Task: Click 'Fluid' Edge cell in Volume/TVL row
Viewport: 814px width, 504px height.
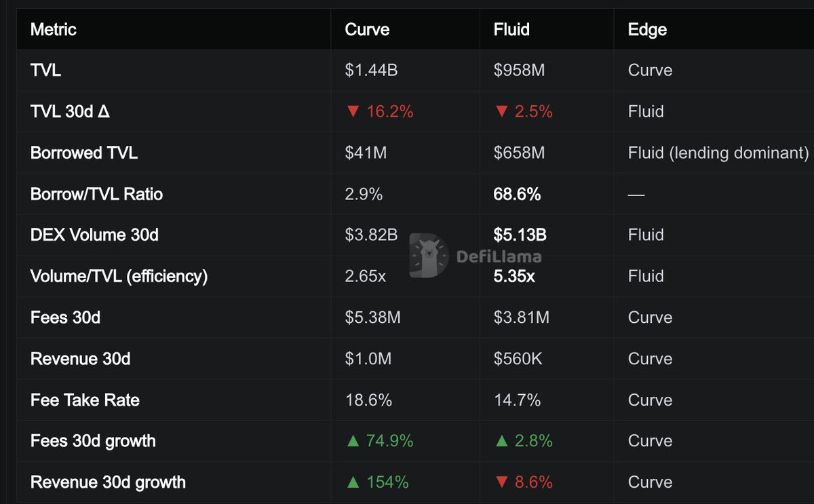Action: coord(646,277)
